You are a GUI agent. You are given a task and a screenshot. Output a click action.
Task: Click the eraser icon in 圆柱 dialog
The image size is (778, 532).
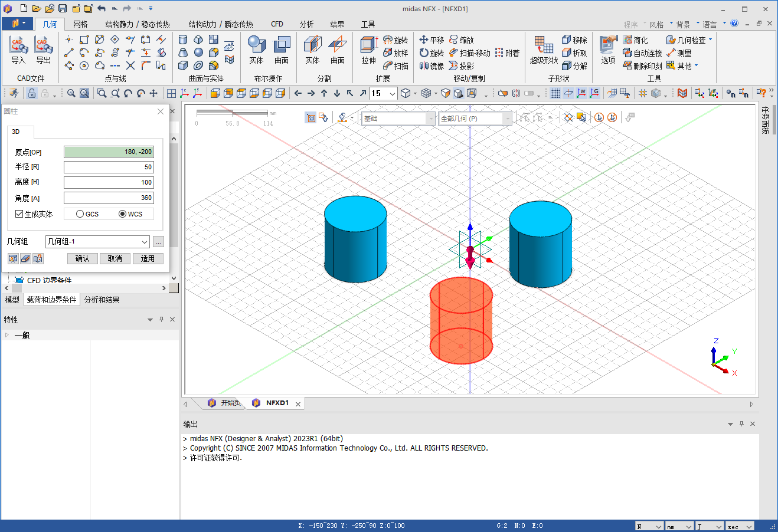tap(25, 258)
